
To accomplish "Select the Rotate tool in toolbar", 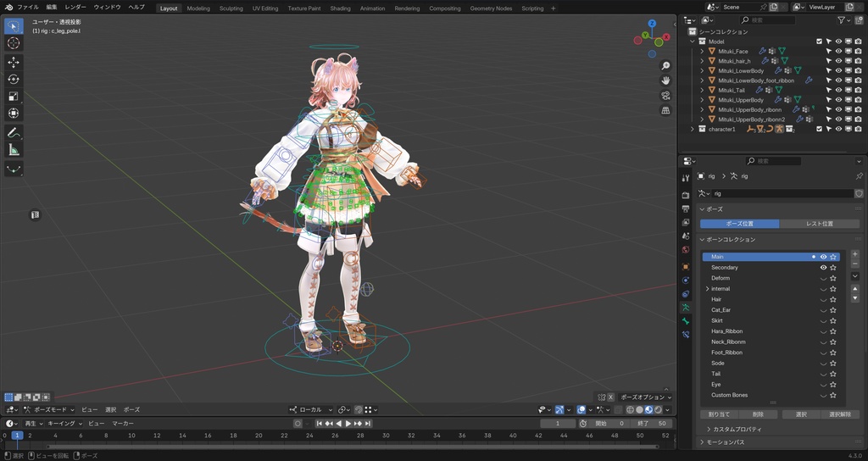I will 14,79.
